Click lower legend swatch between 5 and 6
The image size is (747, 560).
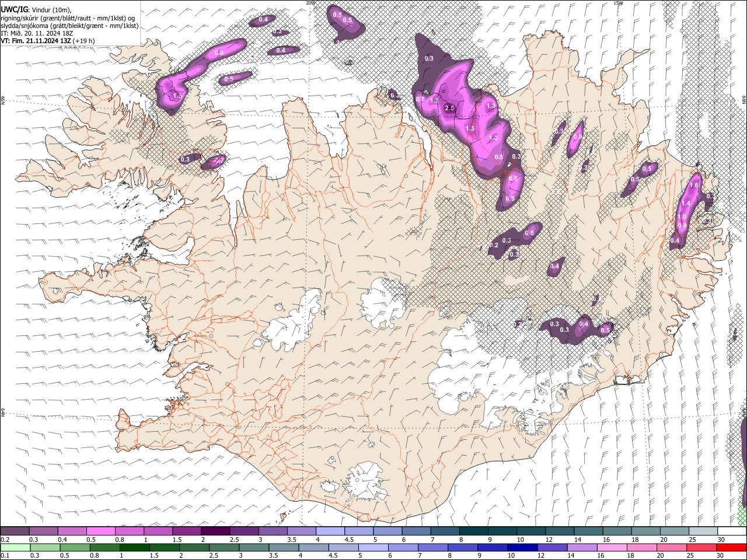[373, 547]
